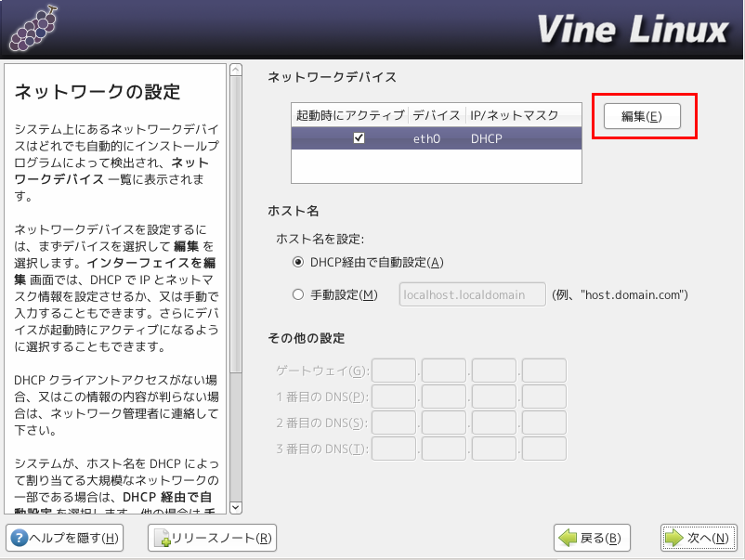The height and width of the screenshot is (560, 745).
Task: Click the 3 番目の DNS(T): label
Action: point(322,449)
